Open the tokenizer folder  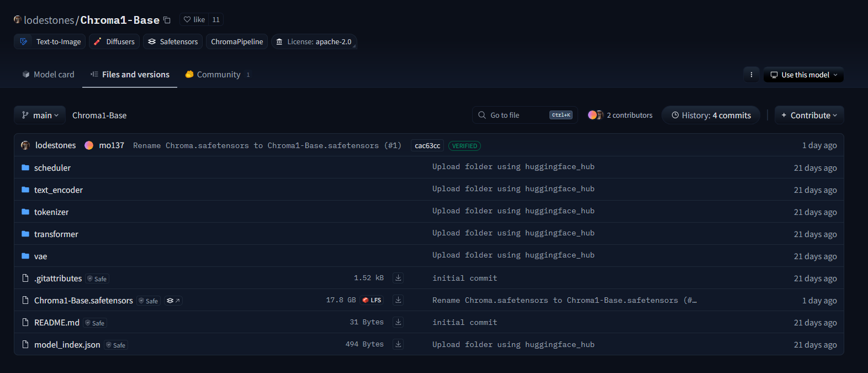(x=51, y=212)
